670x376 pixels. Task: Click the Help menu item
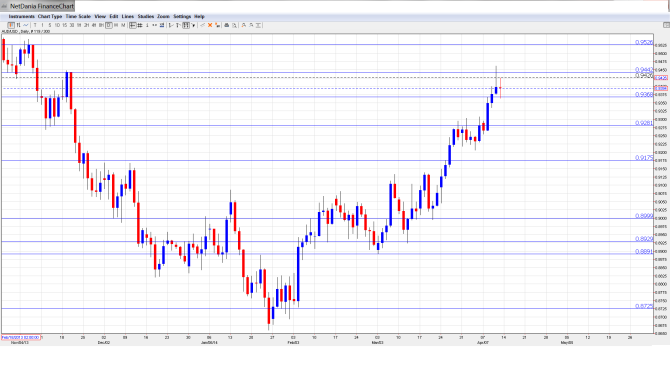click(199, 16)
